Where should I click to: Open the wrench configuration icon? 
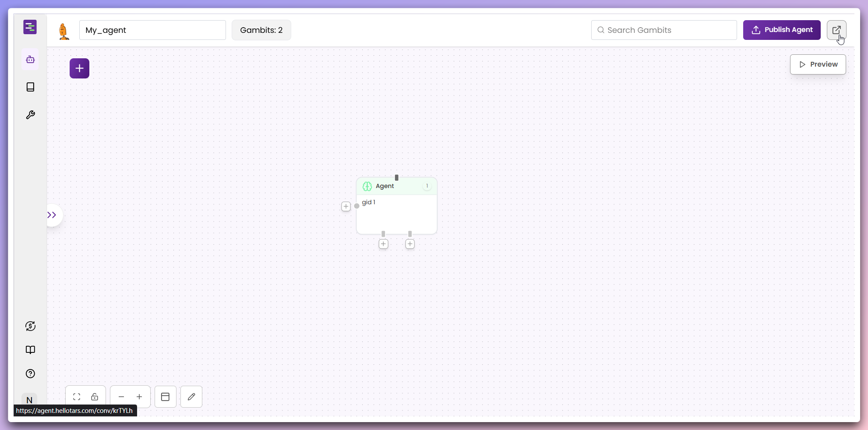30,114
